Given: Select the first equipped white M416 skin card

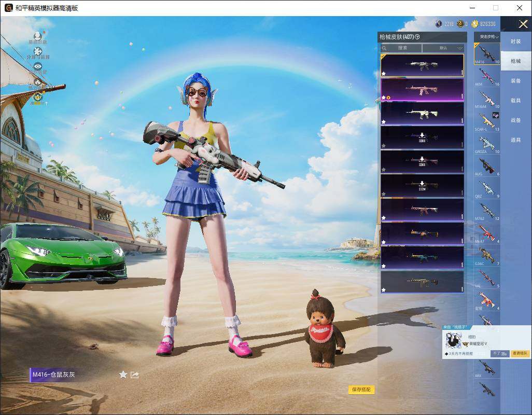Looking at the screenshot, I should point(422,65).
